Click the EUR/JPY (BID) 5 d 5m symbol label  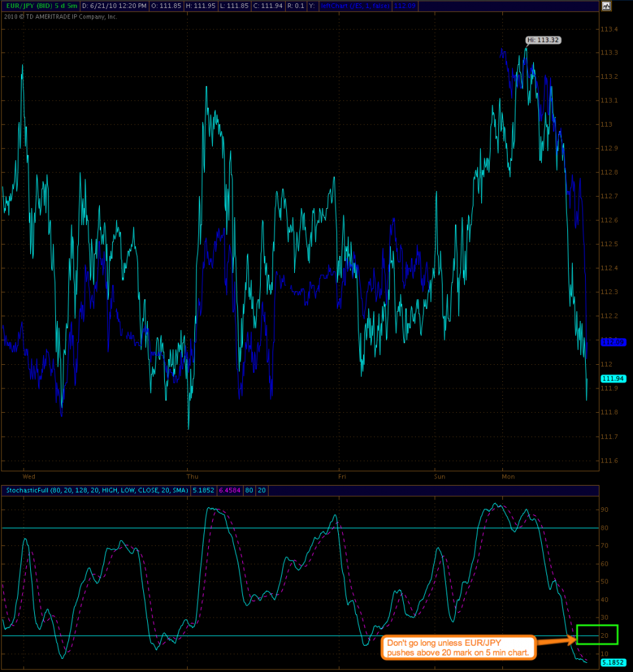click(x=41, y=6)
